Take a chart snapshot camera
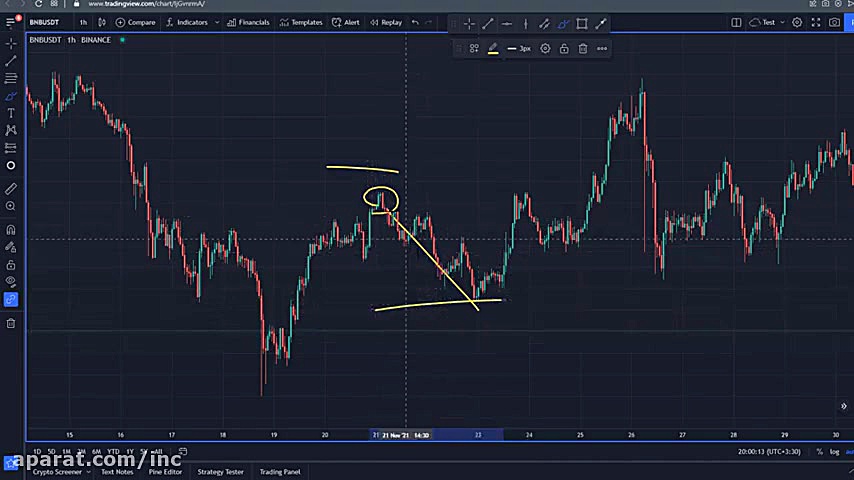 tap(834, 22)
